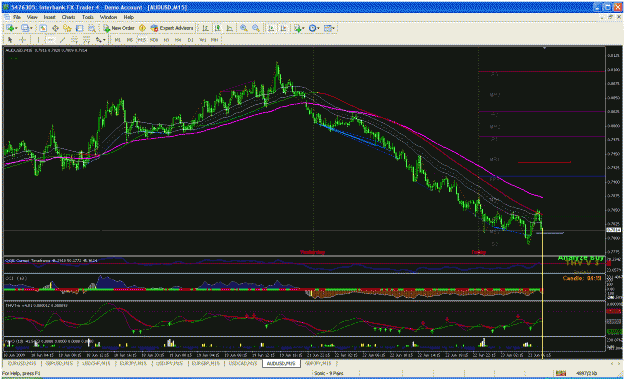Switch timeframe to D1
Image resolution: width=625 pixels, height=379 pixels.
click(191, 40)
